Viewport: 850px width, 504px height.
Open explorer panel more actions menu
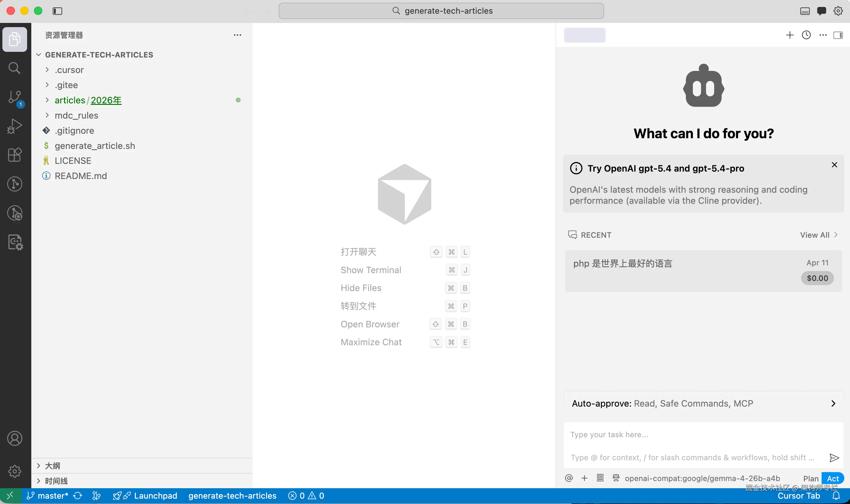point(237,35)
